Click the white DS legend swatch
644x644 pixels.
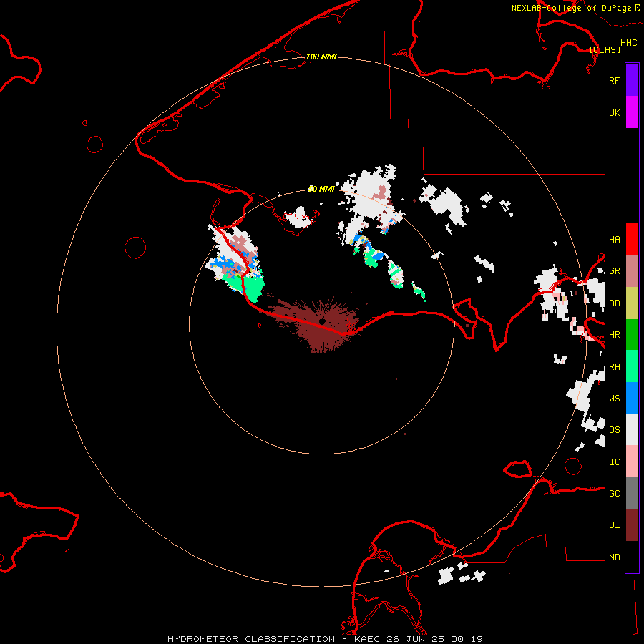tap(632, 429)
